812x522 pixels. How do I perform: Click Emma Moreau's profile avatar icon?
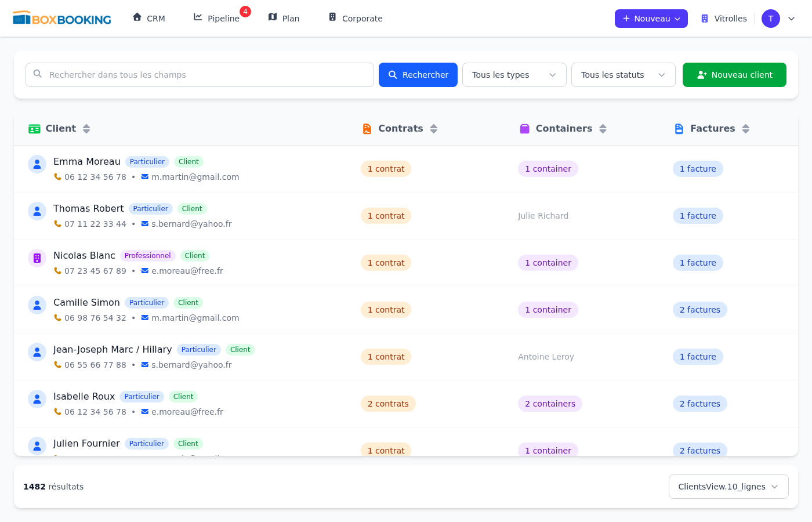tap(37, 164)
